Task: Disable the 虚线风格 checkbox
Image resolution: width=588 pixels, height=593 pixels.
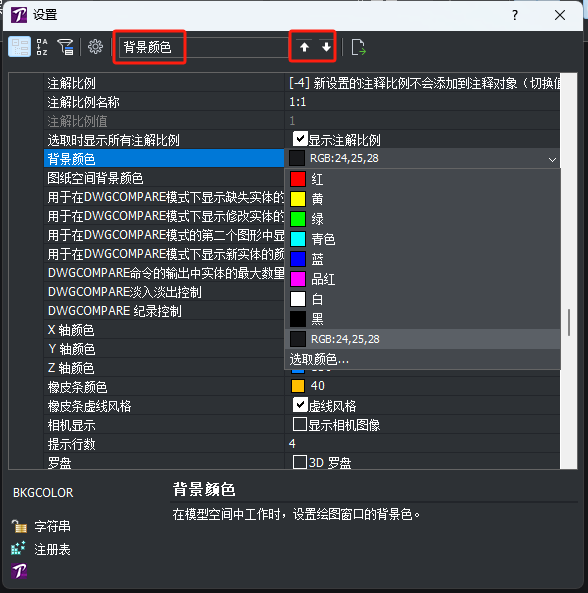Action: click(x=300, y=405)
